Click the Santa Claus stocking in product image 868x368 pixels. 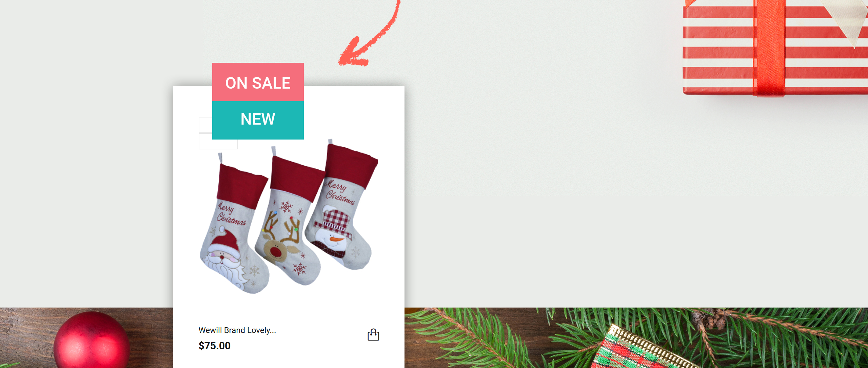point(234,224)
